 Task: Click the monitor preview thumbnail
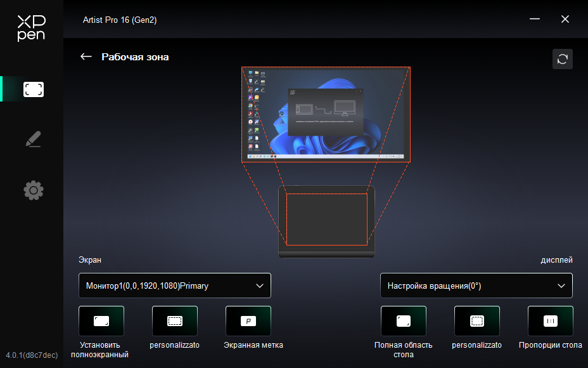pos(326,115)
